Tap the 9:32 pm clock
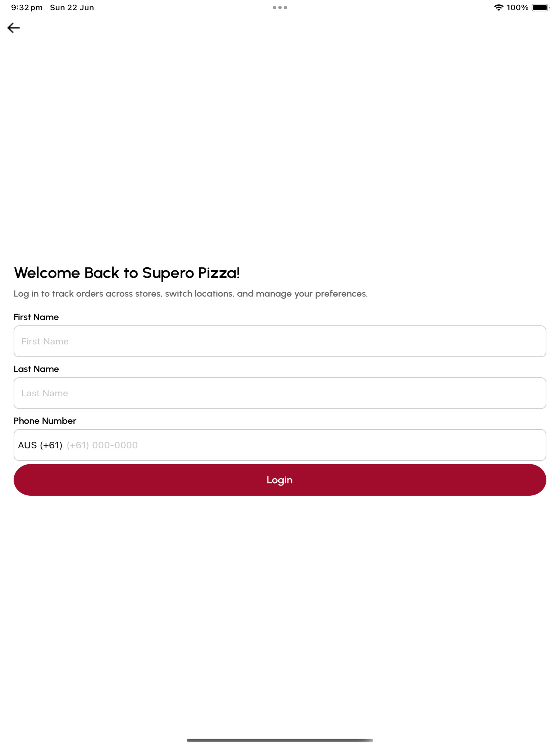 point(27,7)
